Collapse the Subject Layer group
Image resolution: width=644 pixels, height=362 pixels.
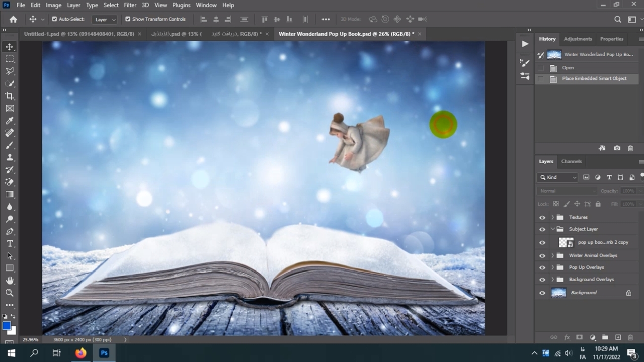click(552, 229)
